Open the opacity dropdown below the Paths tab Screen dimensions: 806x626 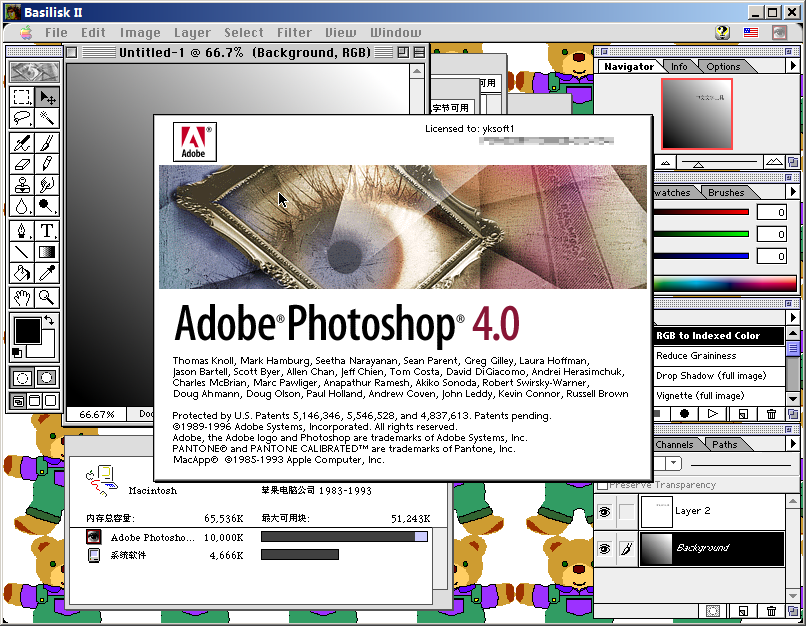click(x=674, y=462)
